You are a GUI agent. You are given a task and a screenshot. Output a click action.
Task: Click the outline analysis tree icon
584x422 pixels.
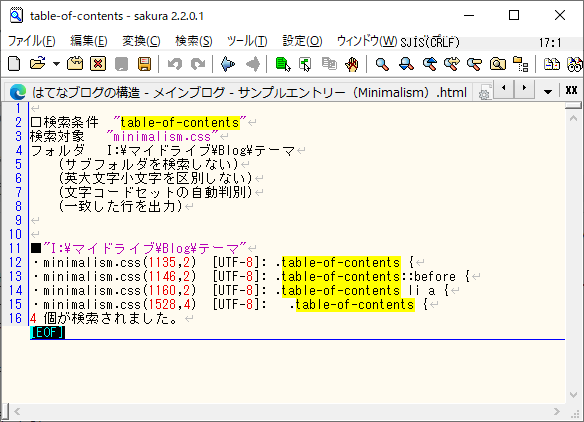pos(520,64)
